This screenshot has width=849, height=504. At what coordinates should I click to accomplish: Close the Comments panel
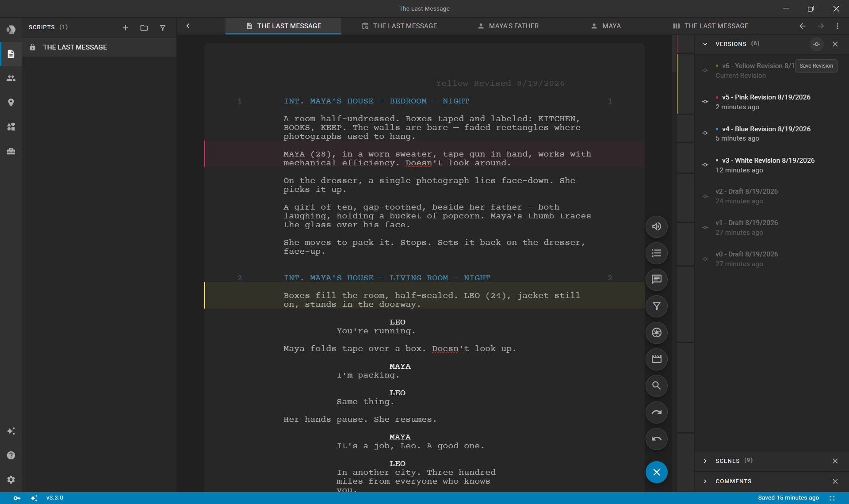point(835,481)
